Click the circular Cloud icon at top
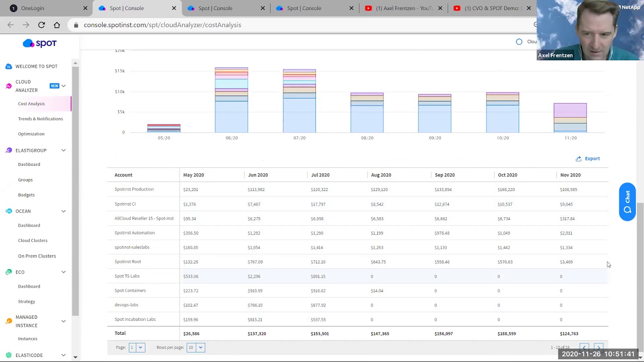The height and width of the screenshot is (362, 644). [x=519, y=42]
